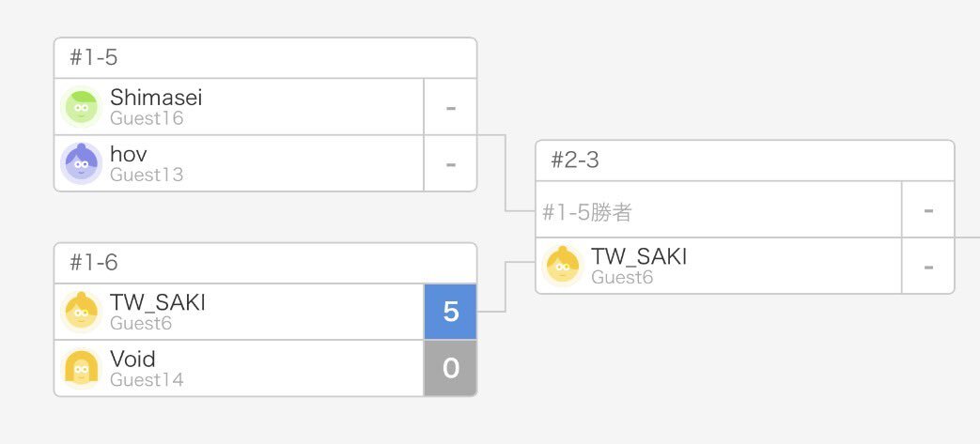The height and width of the screenshot is (444, 980).
Task: Select TW_SAKI's name in match #1-6
Action: pos(157,302)
